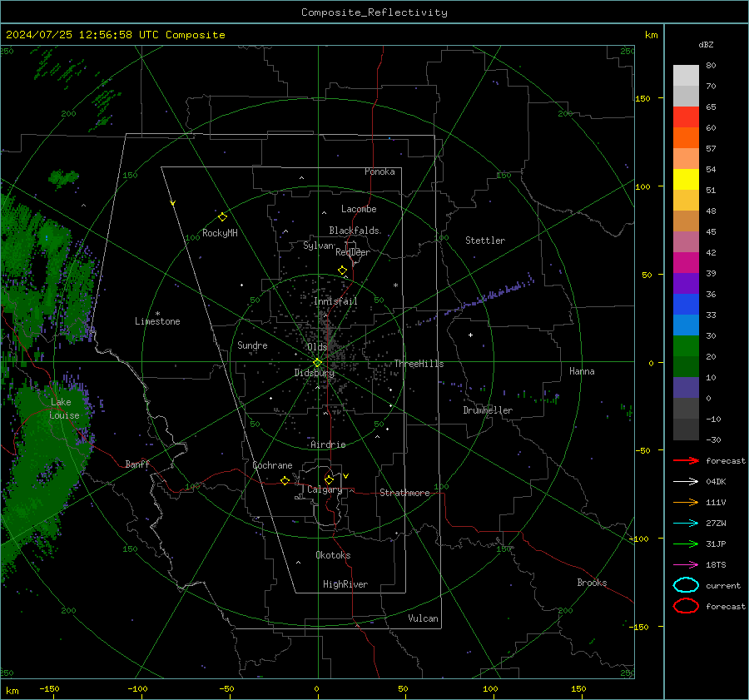Click the Okotoks city label
This screenshot has width=749, height=700.
(333, 555)
